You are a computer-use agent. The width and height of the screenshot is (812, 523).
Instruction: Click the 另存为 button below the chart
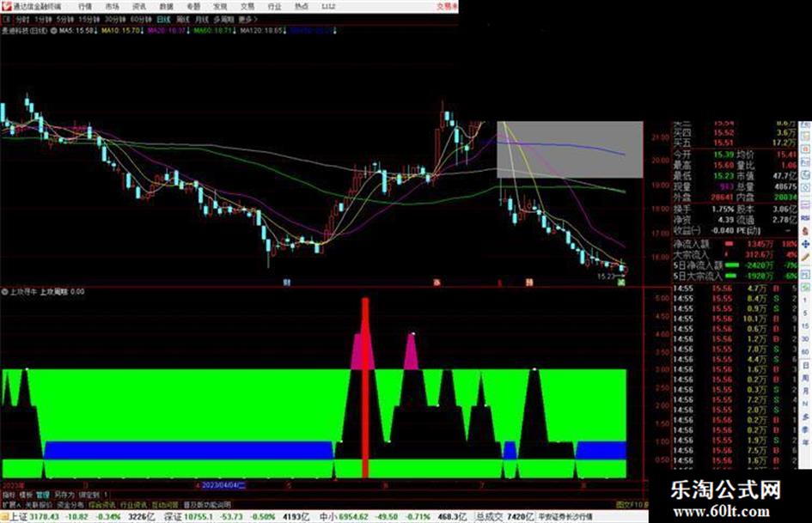click(x=64, y=495)
